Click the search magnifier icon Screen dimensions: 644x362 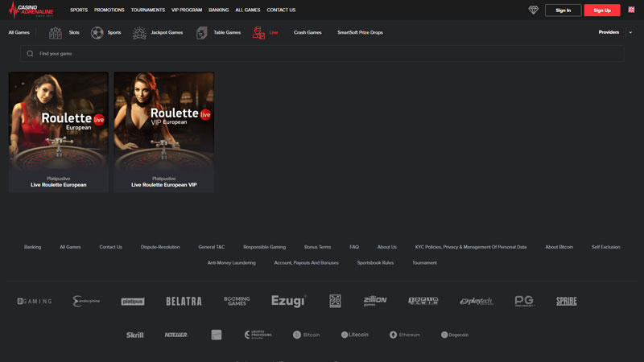(30, 53)
